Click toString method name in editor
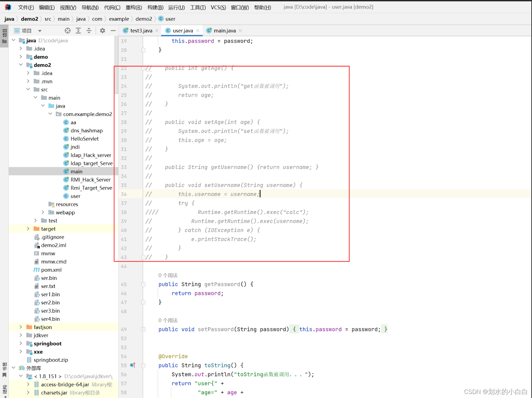This screenshot has width=532, height=398. coord(217,365)
